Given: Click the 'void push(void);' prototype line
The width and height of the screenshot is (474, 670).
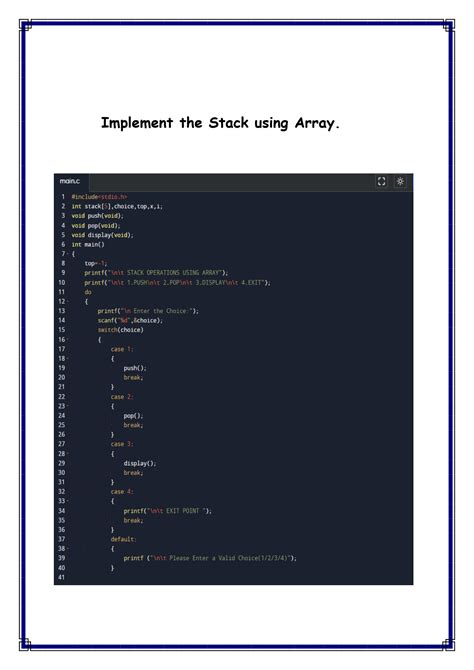Looking at the screenshot, I should tap(97, 216).
